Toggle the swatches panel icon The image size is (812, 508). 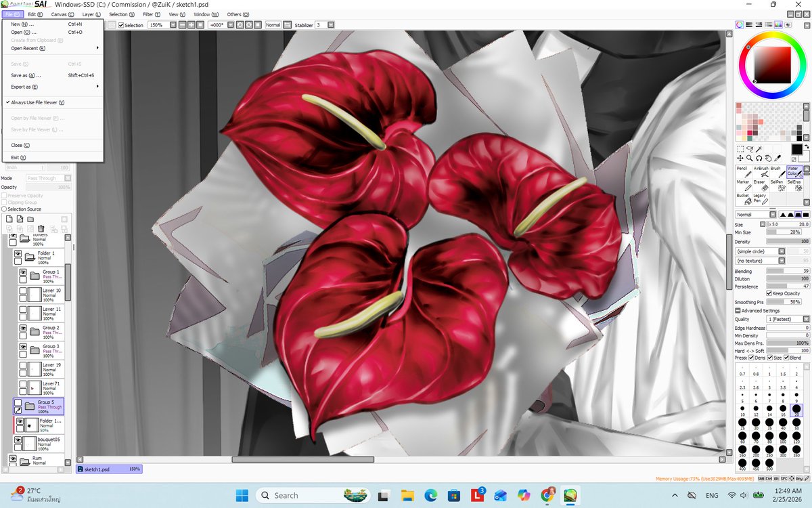778,25
